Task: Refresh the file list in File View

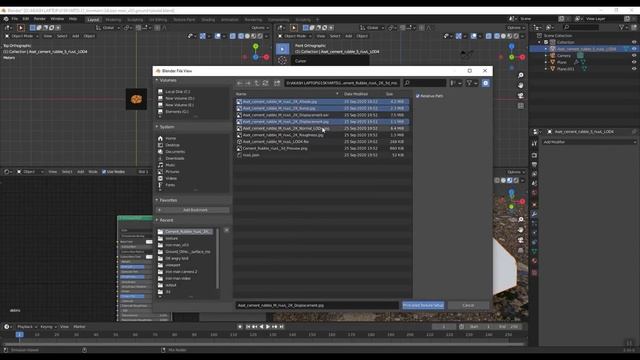Action: click(265, 83)
